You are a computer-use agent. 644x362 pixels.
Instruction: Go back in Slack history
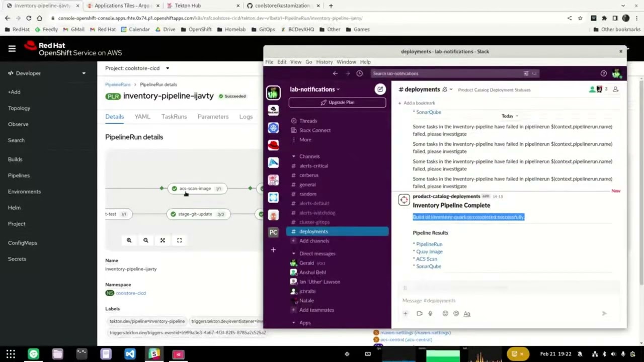(335, 73)
